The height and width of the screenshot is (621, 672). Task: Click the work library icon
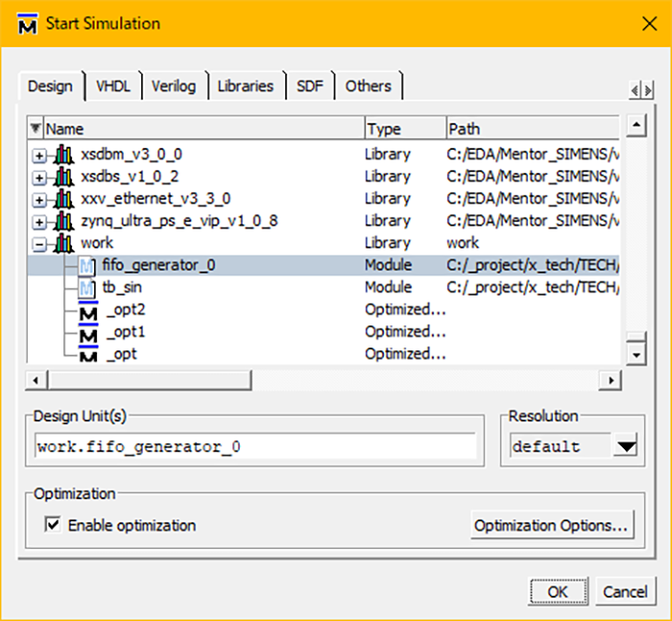(63, 244)
